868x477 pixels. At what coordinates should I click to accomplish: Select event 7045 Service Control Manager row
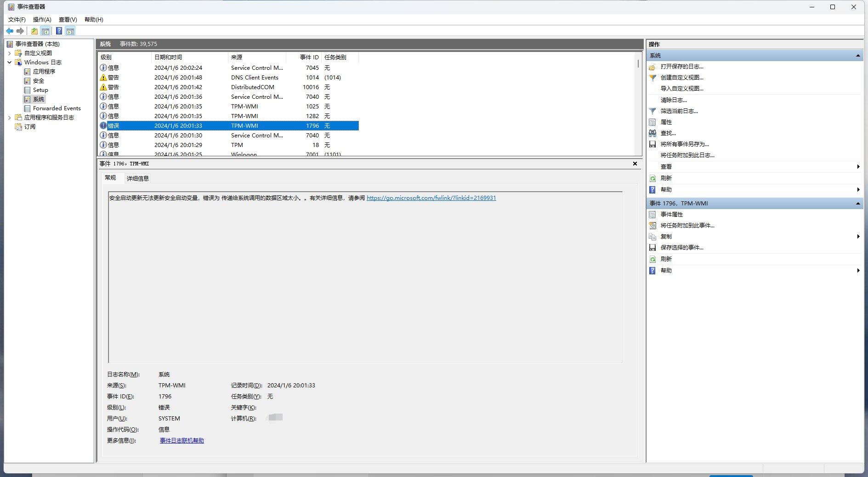click(228, 68)
